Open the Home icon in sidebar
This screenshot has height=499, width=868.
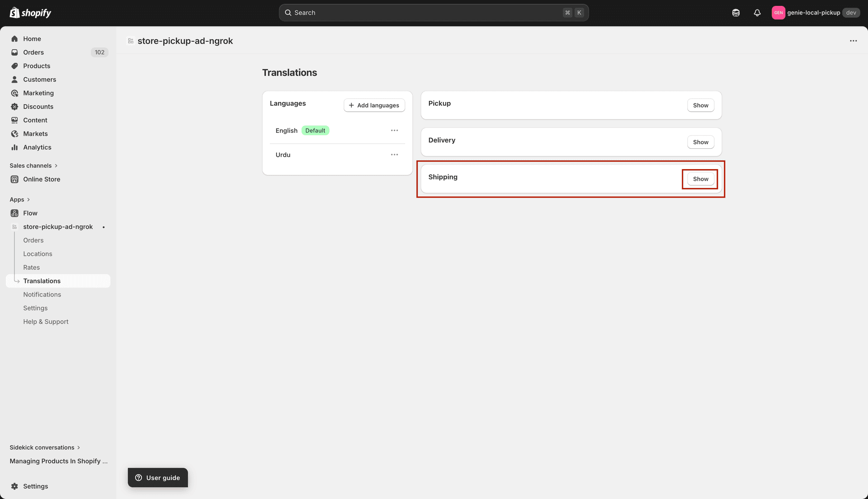click(15, 38)
